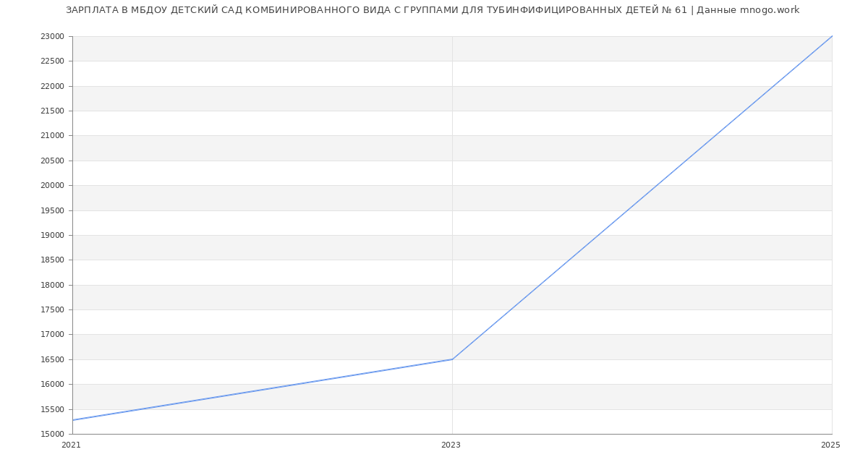The image size is (868, 470).
Task: Click the vertical gridline at 2023
Action: coord(452,217)
